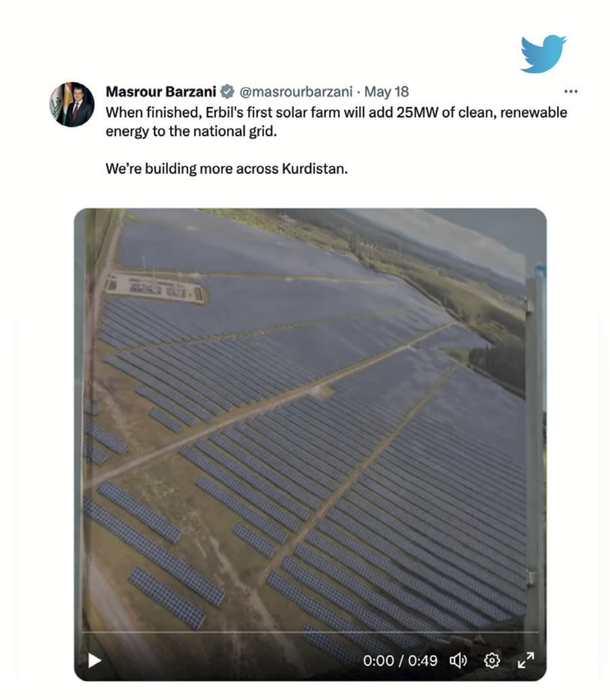Image resolution: width=610 pixels, height=700 pixels.
Task: Expand the video to fullscreen
Action: (526, 660)
